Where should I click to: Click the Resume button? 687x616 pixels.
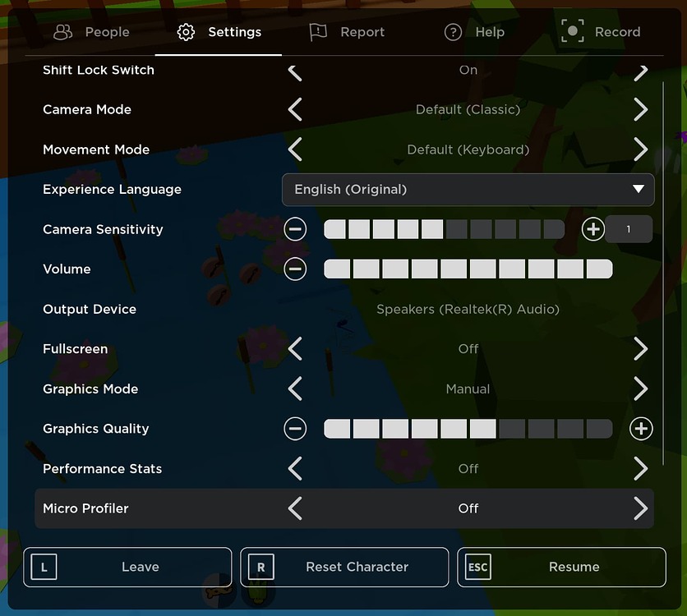(x=561, y=567)
